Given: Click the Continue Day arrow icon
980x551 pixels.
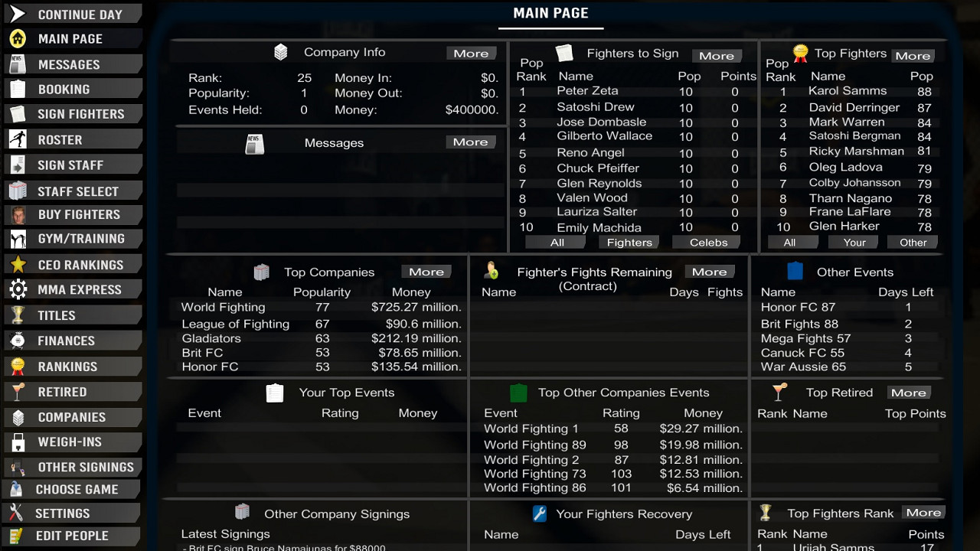Looking at the screenshot, I should click(18, 14).
